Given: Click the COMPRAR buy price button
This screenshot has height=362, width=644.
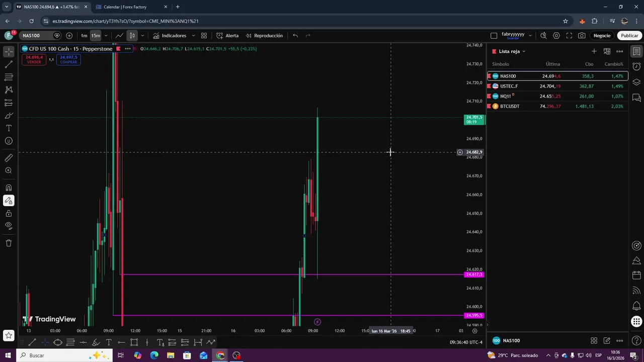Looking at the screenshot, I should click(x=68, y=59).
